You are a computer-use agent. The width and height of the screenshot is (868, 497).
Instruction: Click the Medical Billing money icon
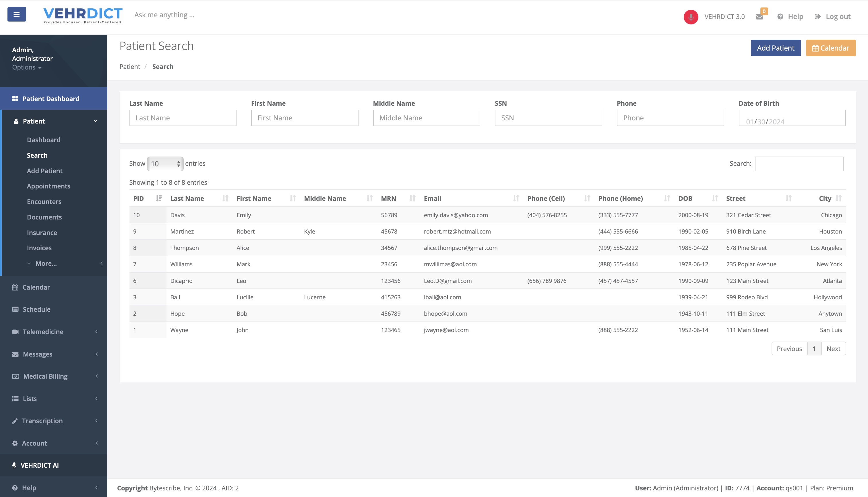tap(15, 376)
